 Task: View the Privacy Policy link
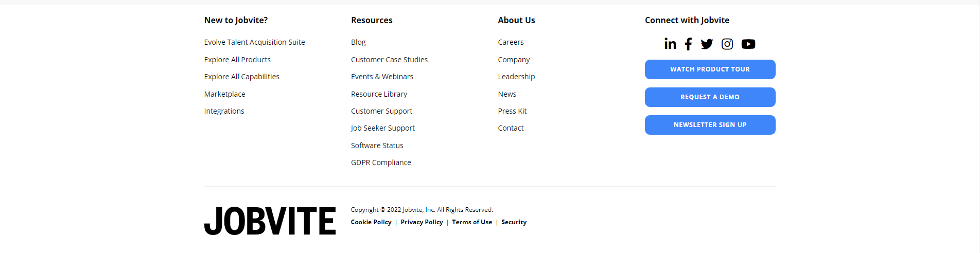point(422,222)
